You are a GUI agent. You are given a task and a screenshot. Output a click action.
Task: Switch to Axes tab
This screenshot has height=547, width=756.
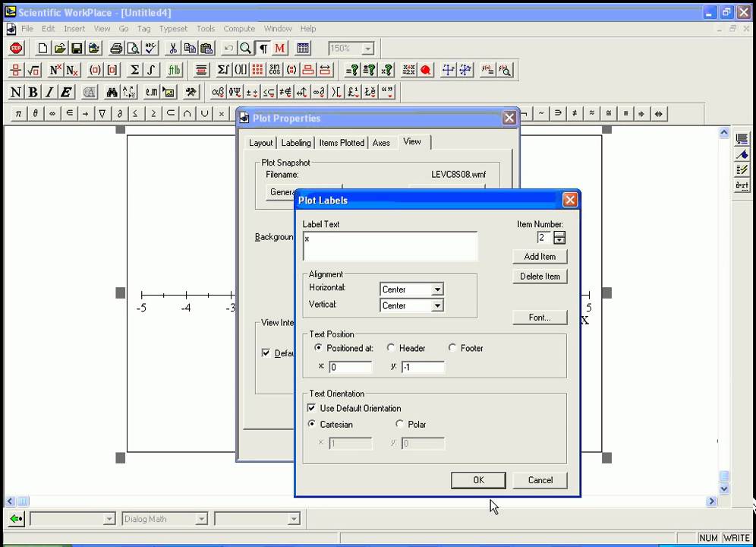[381, 143]
